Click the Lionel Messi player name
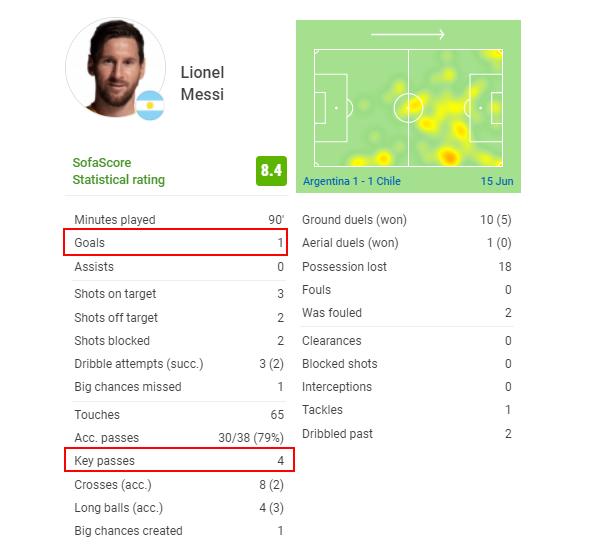The image size is (600, 550). tap(202, 84)
